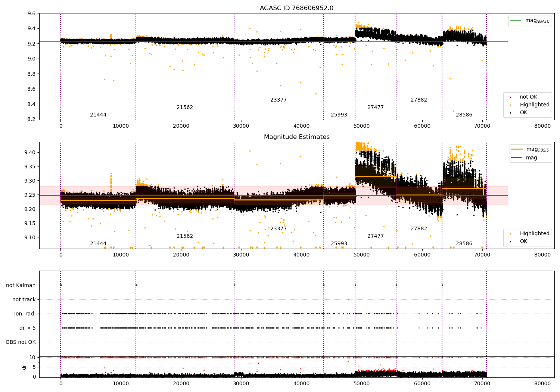The height and width of the screenshot is (392, 560).
Task: Click OBSID label 23377 in the top plot
Action: 279,100
